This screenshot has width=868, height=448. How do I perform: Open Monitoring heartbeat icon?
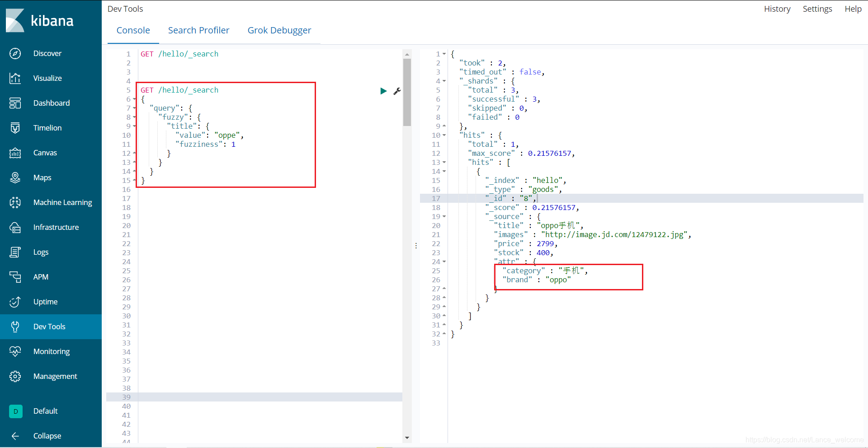(15, 351)
